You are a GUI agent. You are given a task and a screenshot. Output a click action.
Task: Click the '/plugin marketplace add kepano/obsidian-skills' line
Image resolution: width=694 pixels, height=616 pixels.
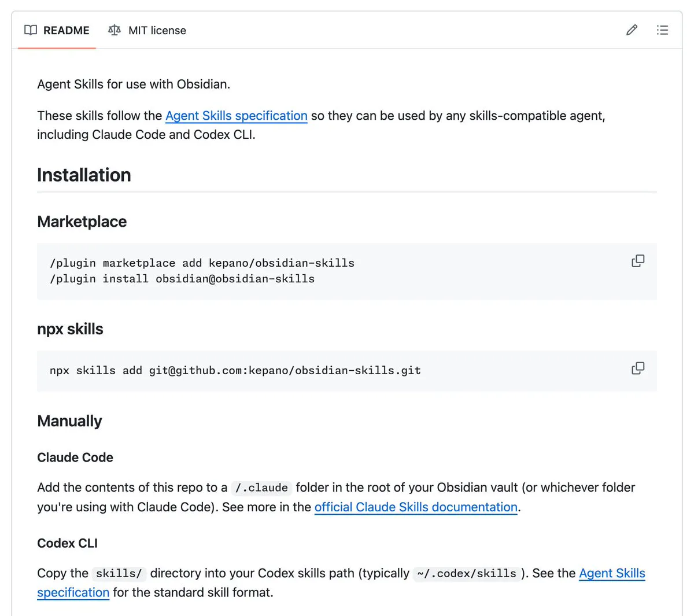pos(202,263)
